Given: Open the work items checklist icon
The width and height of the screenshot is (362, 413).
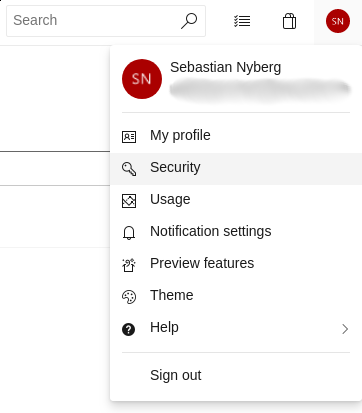Looking at the screenshot, I should click(242, 21).
